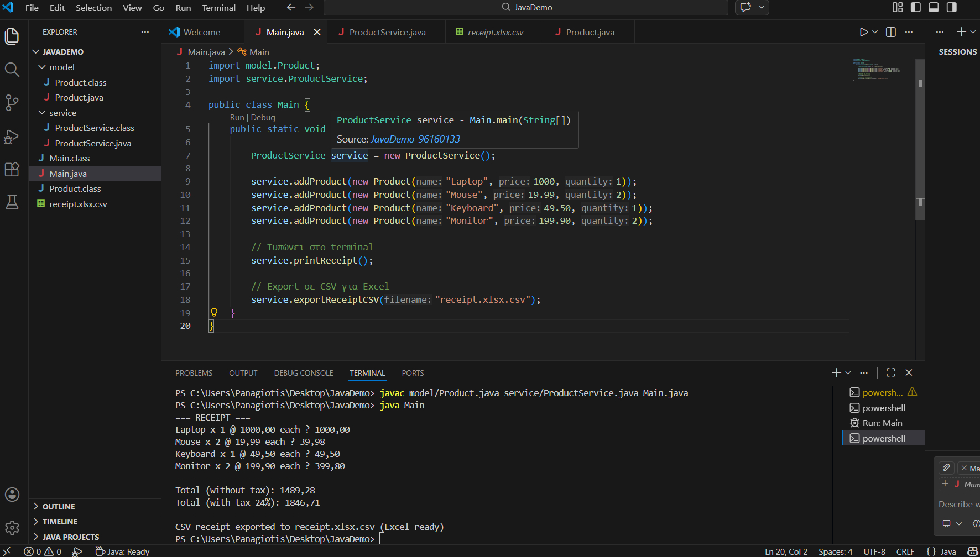Close the Main.java editor tab
The height and width of the screenshot is (557, 980).
pyautogui.click(x=317, y=32)
